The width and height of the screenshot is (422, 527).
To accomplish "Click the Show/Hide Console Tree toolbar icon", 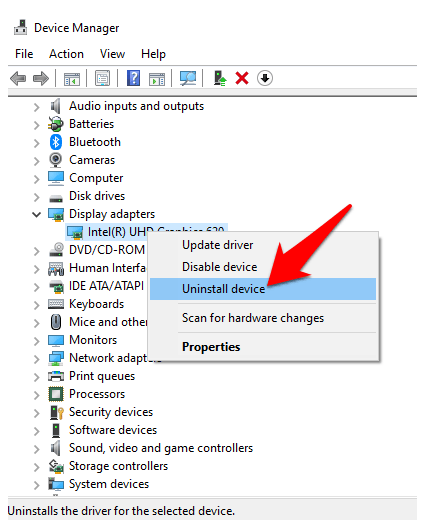I will pos(72,79).
